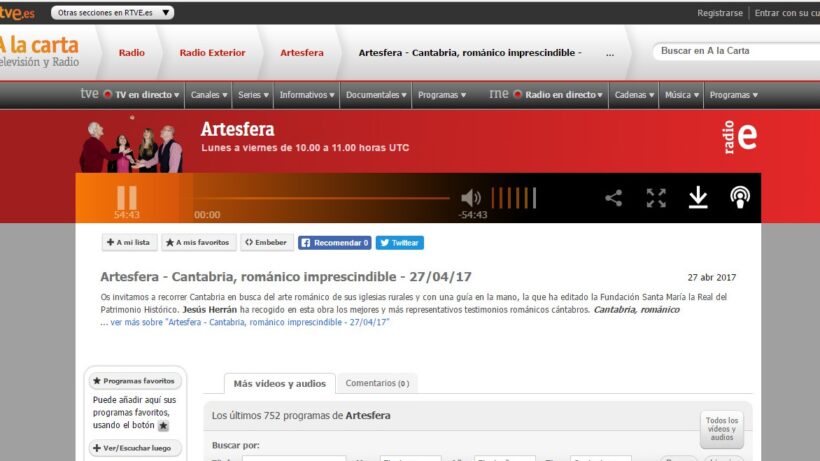Screen dimensions: 820x461
Task: Click the Twittear button
Action: point(400,243)
